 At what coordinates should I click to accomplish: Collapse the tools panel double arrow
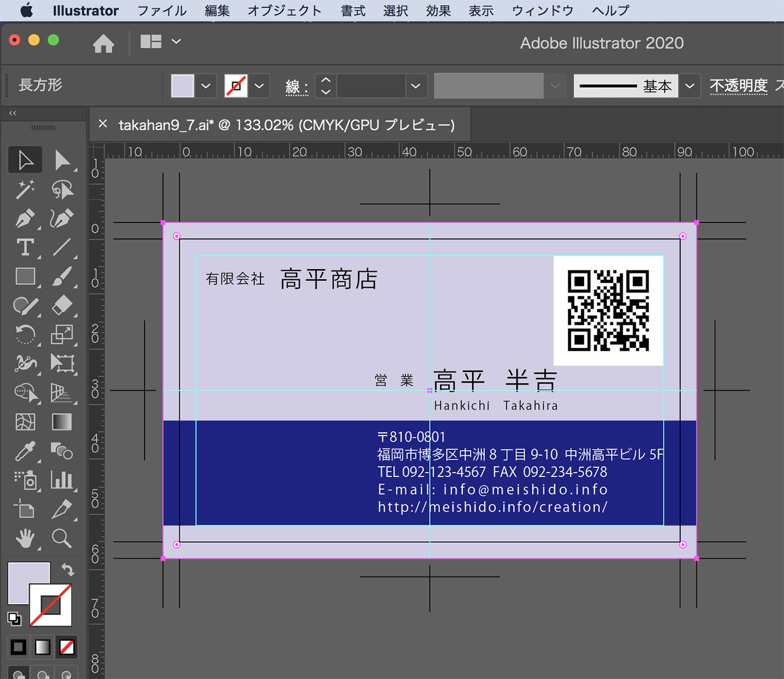click(x=13, y=113)
